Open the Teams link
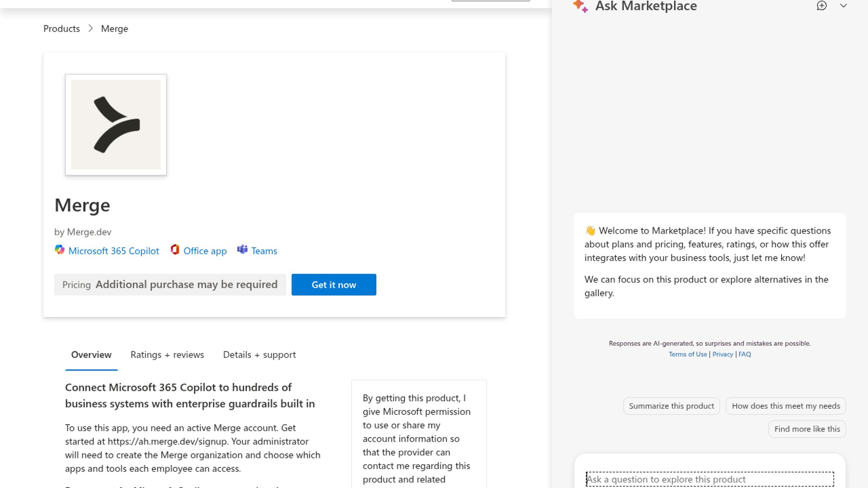This screenshot has height=488, width=868. [x=264, y=251]
